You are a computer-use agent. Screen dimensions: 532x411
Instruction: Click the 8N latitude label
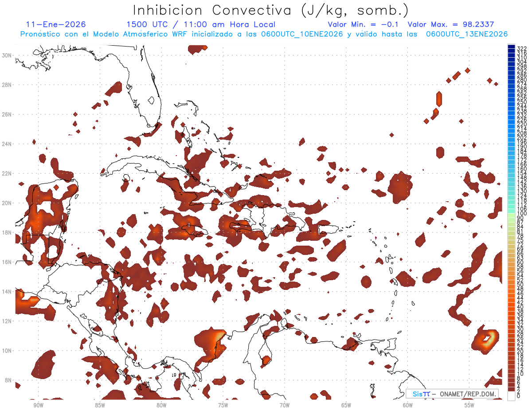click(x=9, y=380)
